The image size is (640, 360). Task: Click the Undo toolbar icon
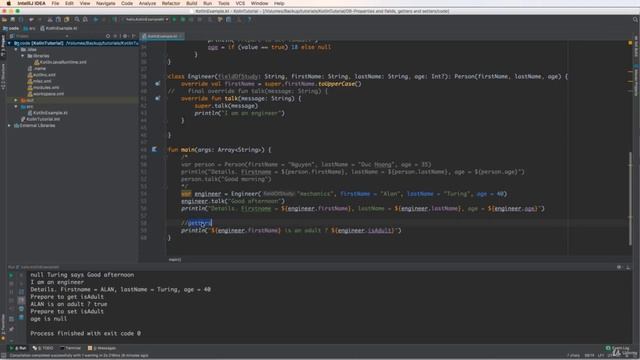31,19
